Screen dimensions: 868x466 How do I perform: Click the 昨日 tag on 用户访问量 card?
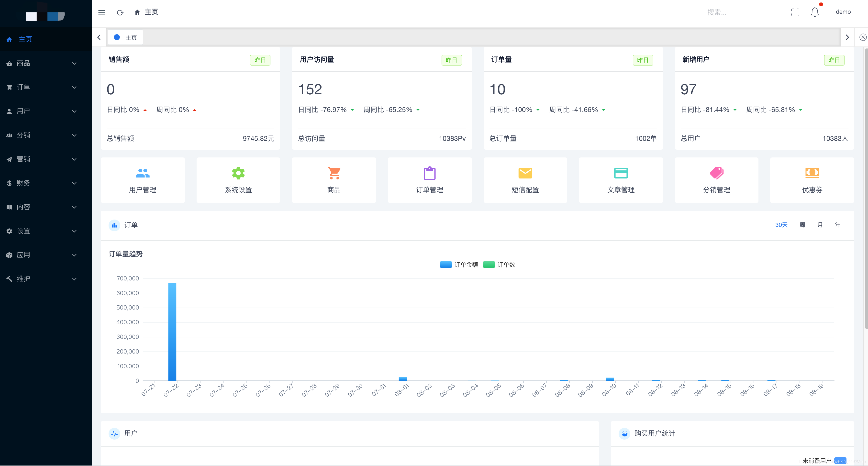pyautogui.click(x=452, y=60)
